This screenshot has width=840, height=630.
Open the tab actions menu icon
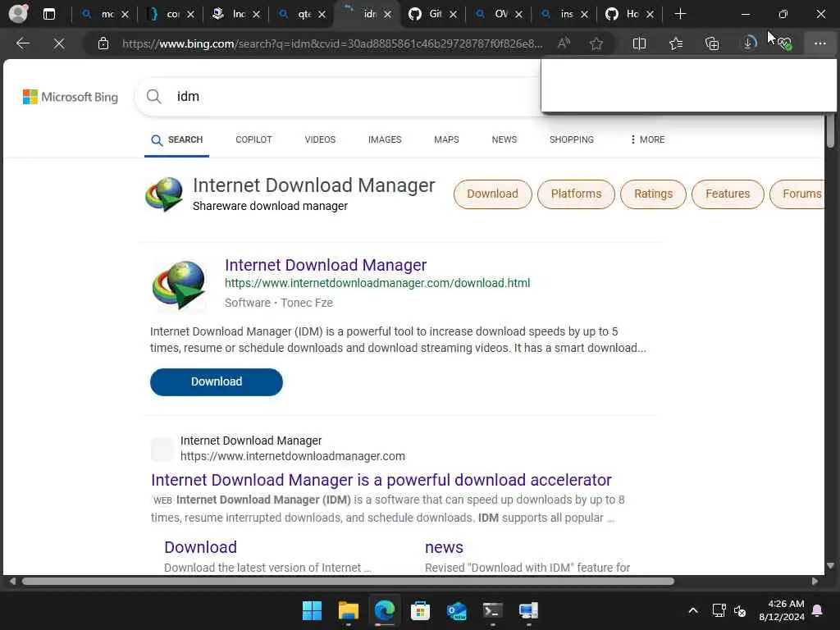tap(48, 14)
